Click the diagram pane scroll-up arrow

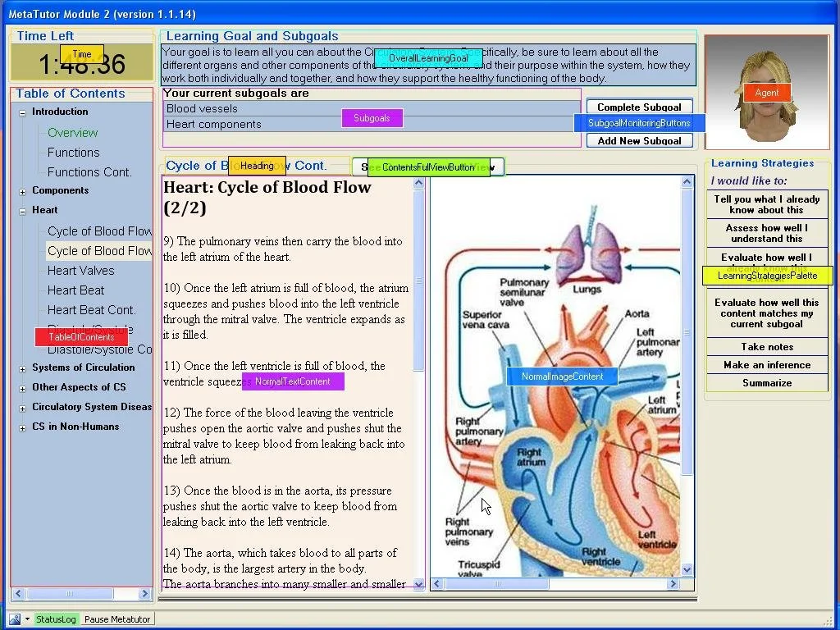687,181
